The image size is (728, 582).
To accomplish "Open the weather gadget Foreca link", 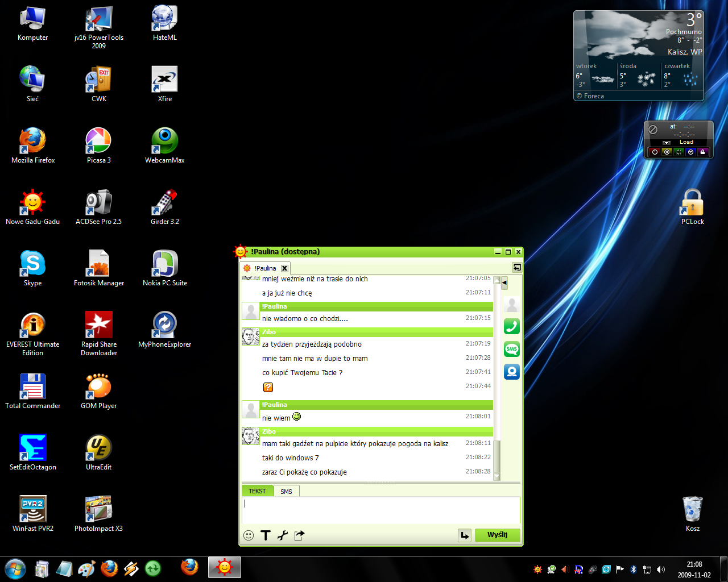I will click(590, 96).
